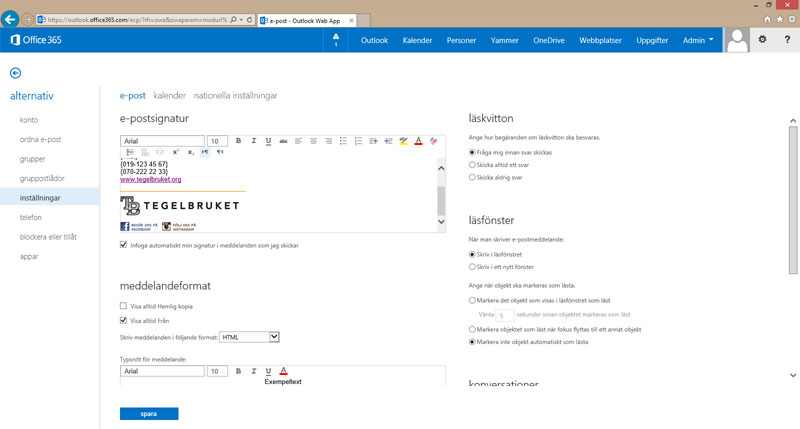Toggle bold in the signature toolbar

tap(238, 141)
